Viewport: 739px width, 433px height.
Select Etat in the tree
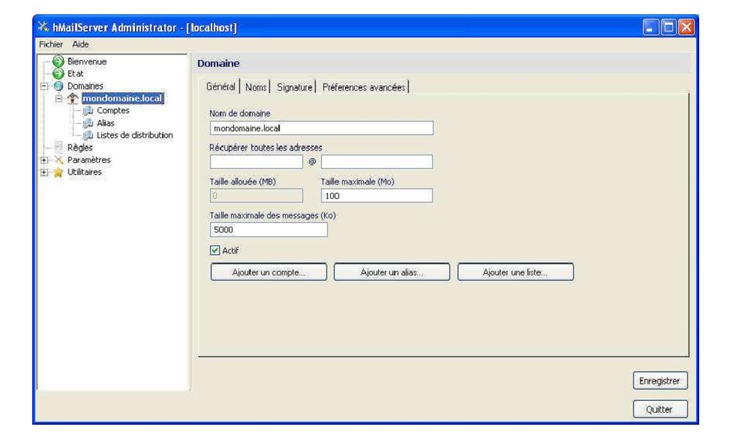(75, 74)
